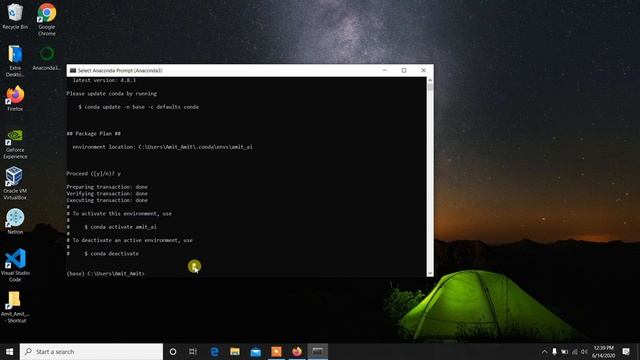Switch to Firefox on the taskbar
640x360 pixels.
coord(297,351)
